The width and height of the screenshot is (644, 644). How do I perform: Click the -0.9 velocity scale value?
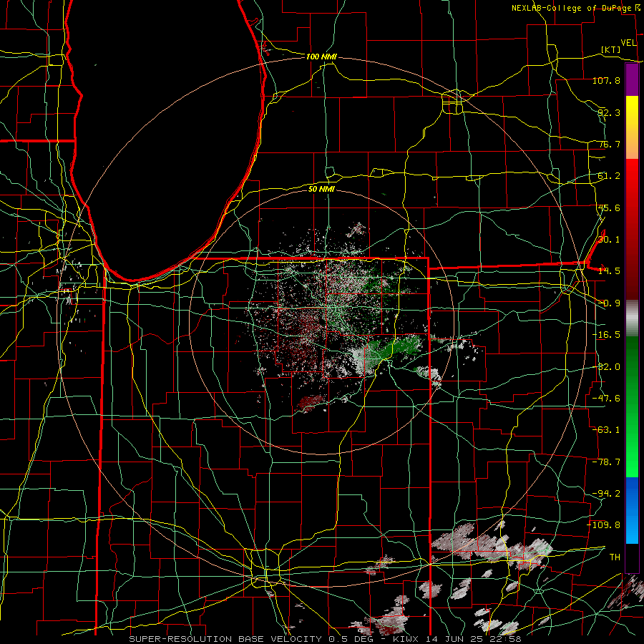point(609,303)
